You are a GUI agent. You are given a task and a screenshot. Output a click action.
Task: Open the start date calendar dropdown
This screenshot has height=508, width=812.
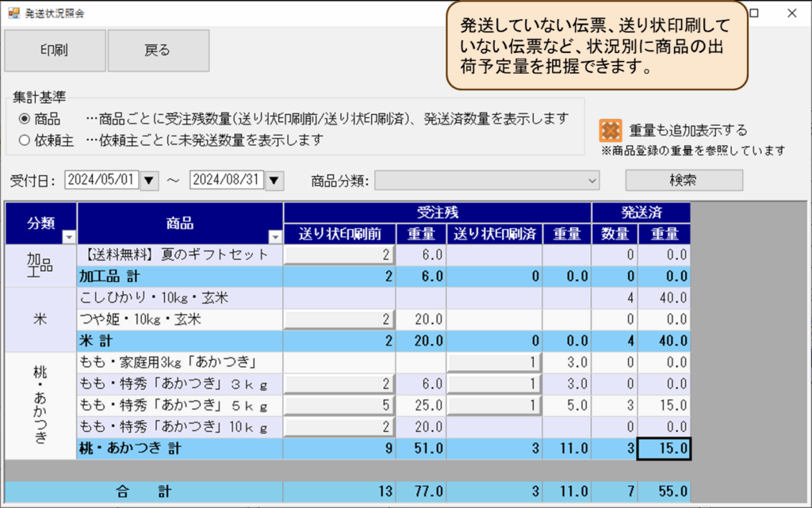click(x=150, y=181)
